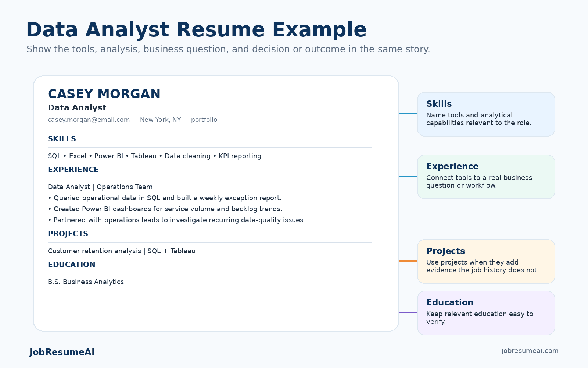Click 'Keep relevant education easy to verify' text
Screen dimensions: 588x368
(x=480, y=318)
